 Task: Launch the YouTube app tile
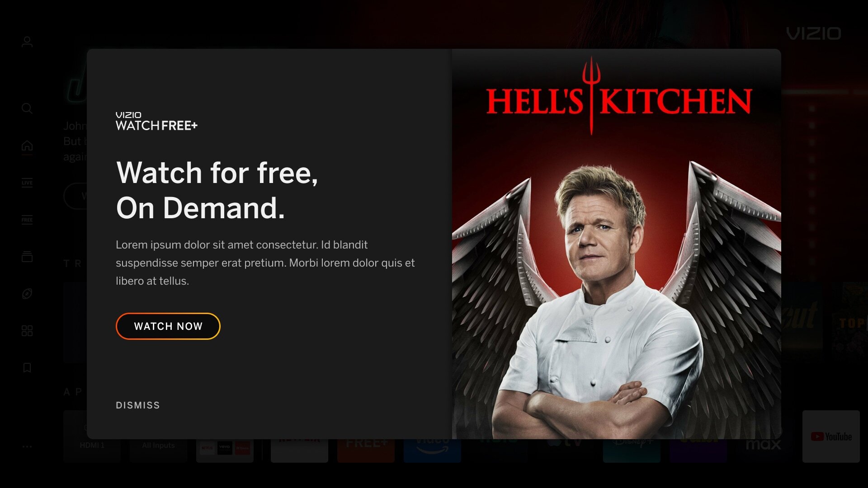[831, 436]
